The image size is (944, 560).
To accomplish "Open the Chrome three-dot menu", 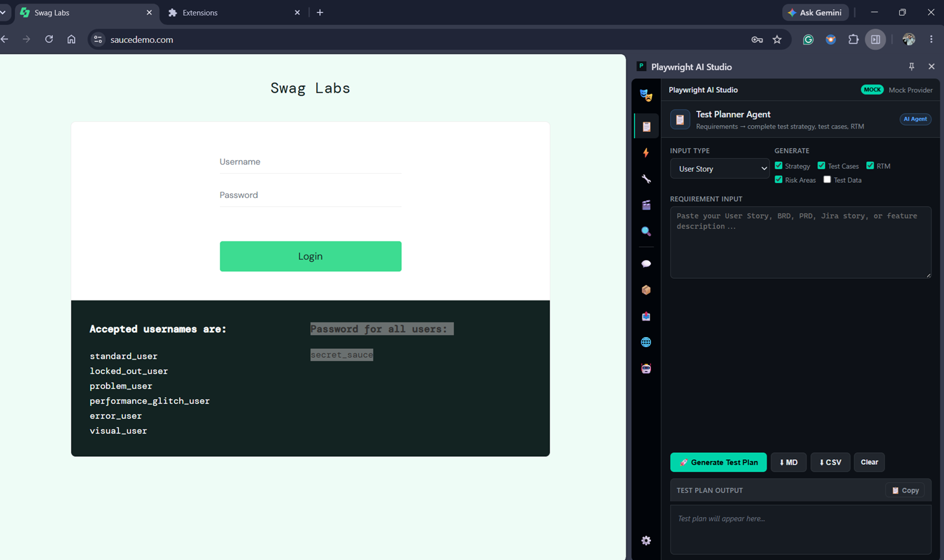I will [x=932, y=40].
